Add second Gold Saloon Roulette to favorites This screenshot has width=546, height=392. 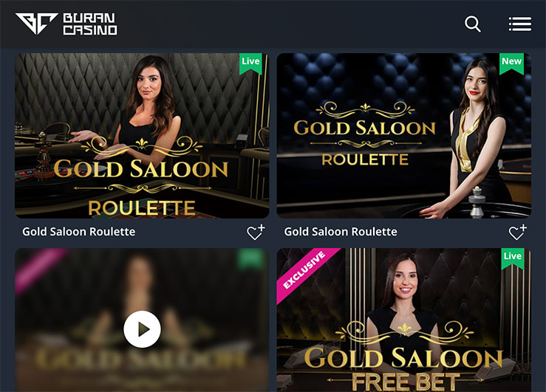pyautogui.click(x=518, y=232)
